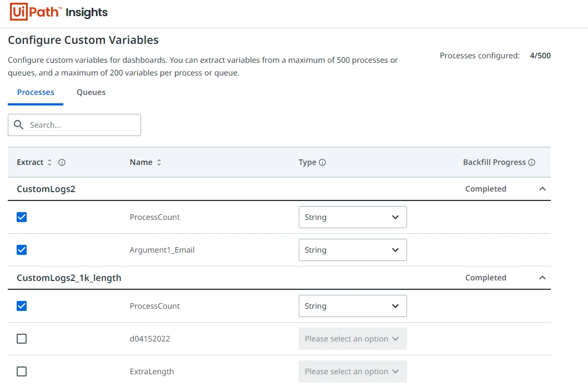Click the search magnifier icon

point(18,124)
